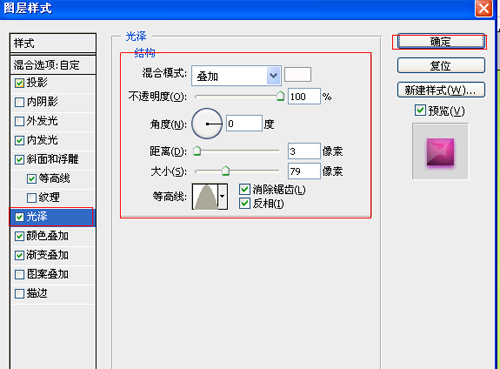Select the 外发光 list item label
Screen dimensions: 500x369
(x=42, y=121)
